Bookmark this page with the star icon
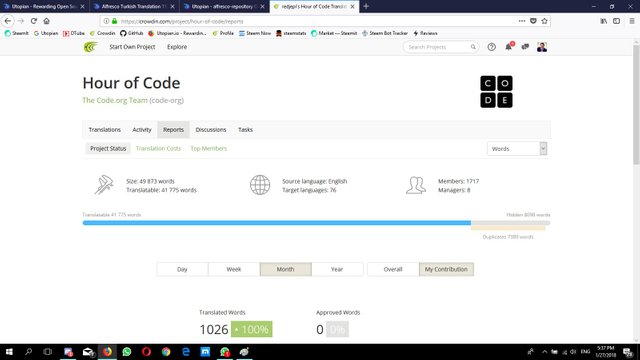The height and width of the screenshot is (360, 640). pos(544,21)
